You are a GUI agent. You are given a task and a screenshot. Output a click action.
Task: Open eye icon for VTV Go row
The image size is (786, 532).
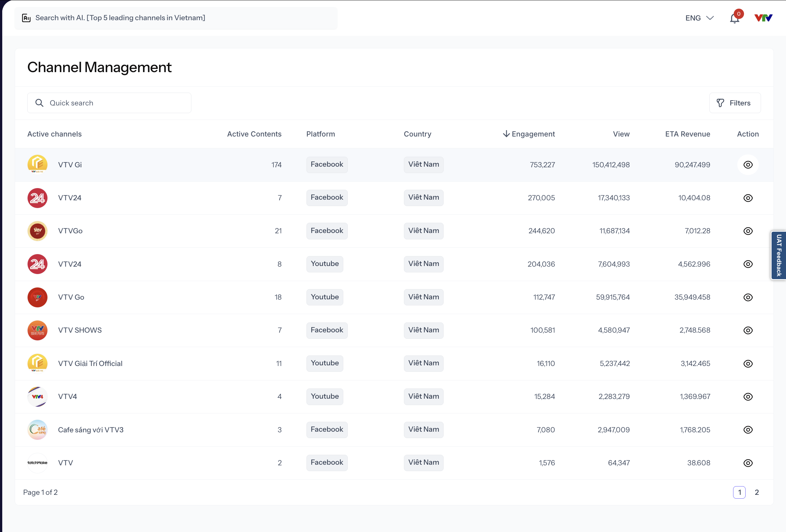[x=748, y=297]
